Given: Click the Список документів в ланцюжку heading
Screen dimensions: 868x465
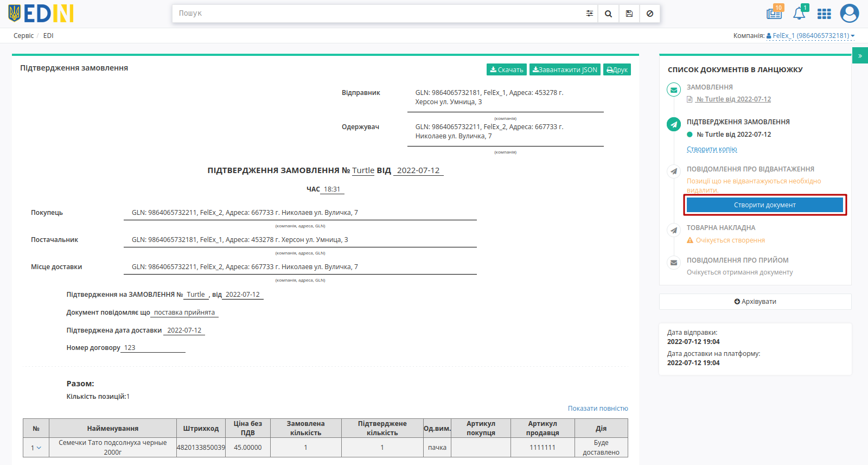Looking at the screenshot, I should click(735, 70).
